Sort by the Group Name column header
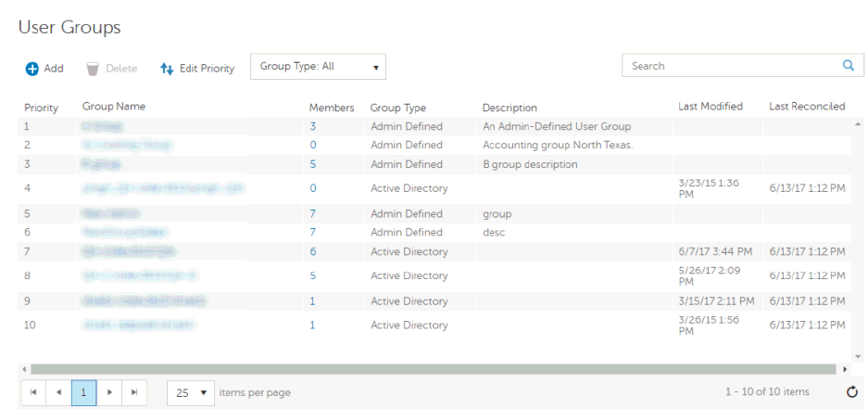868x409 pixels. [114, 107]
